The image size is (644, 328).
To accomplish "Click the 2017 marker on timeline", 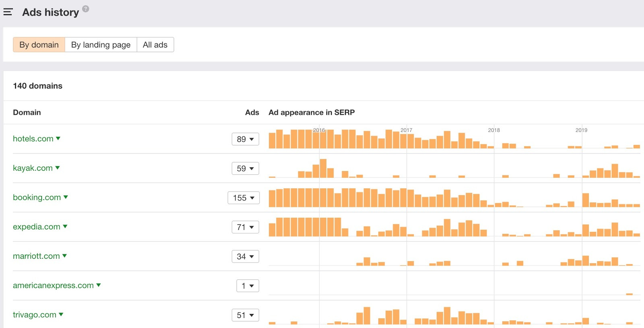I will tap(407, 130).
